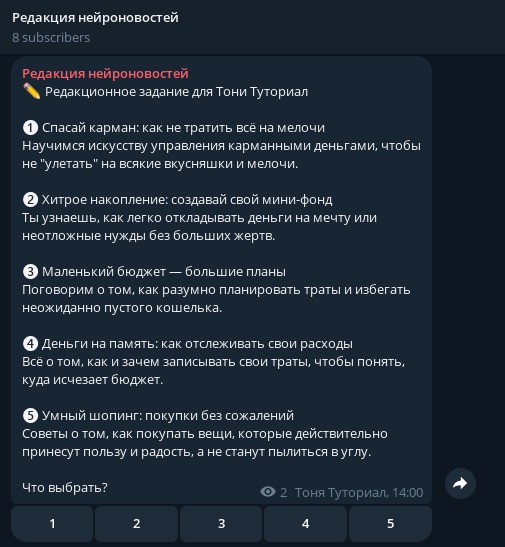Click the circled number 4 icon
This screenshot has height=547, width=505.
pos(30,344)
